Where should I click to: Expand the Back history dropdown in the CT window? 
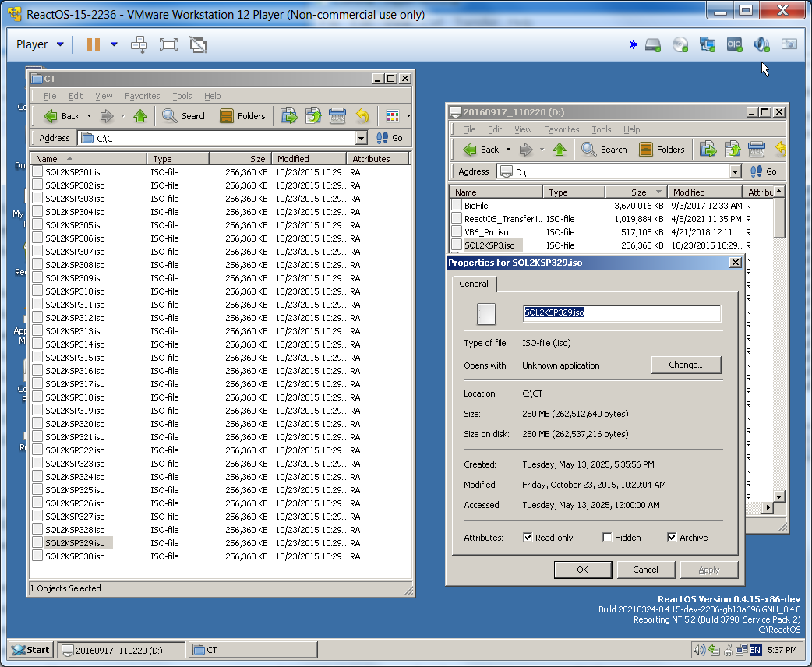click(x=89, y=116)
